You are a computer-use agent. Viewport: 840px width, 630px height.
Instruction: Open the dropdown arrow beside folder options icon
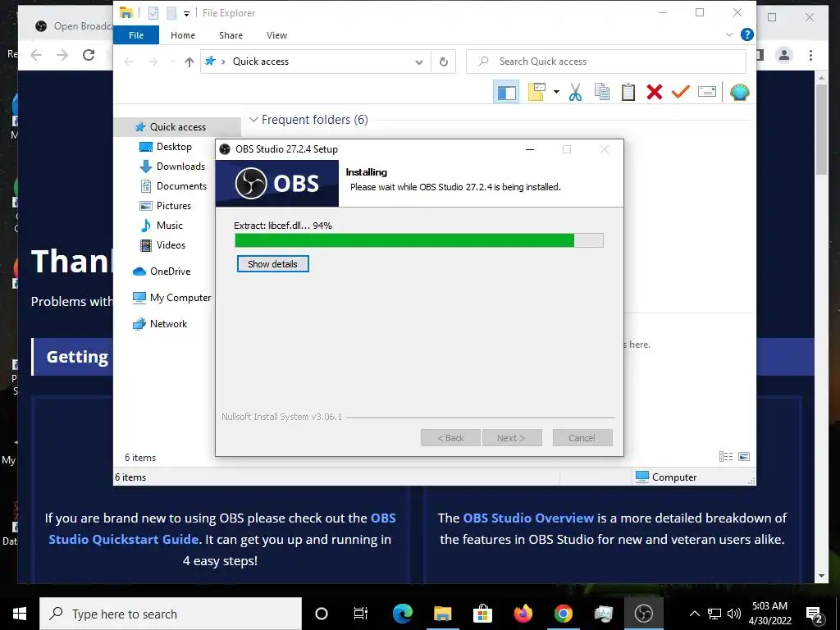[x=556, y=92]
